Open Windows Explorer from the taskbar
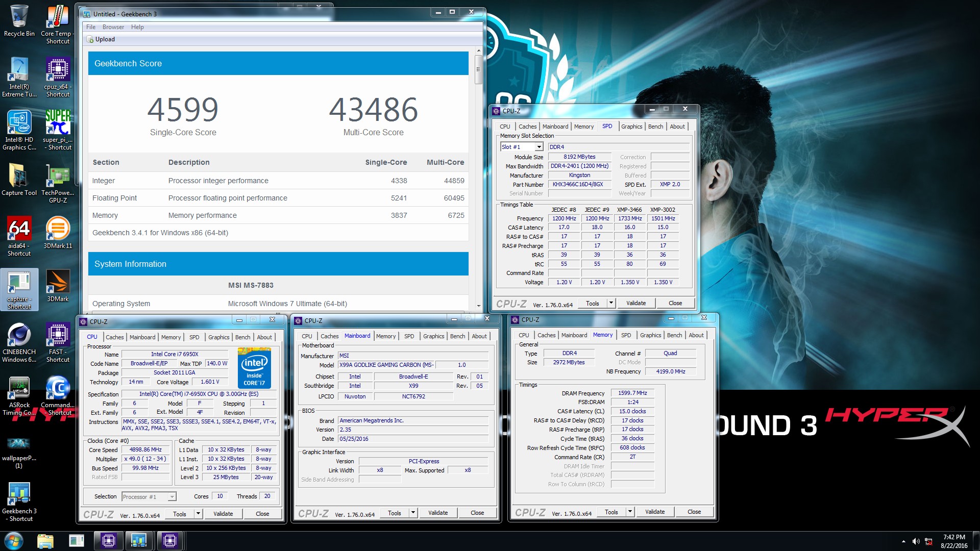This screenshot has height=551, width=980. [45, 541]
